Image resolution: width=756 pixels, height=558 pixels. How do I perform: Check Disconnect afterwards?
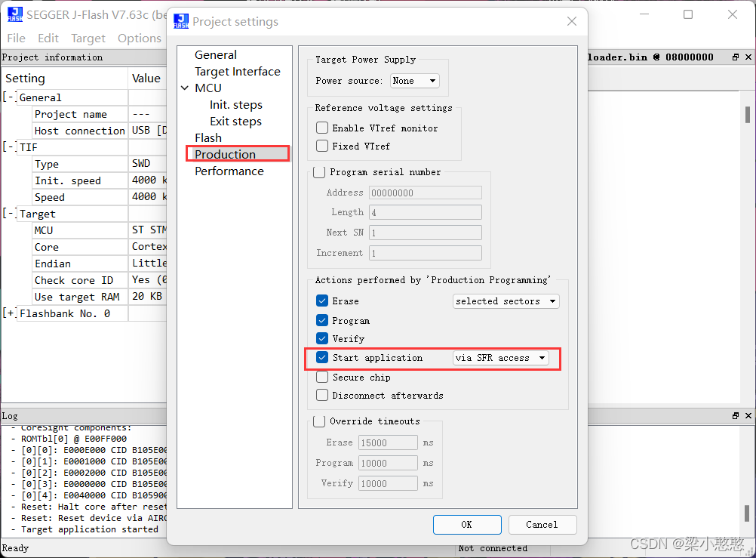click(x=322, y=396)
